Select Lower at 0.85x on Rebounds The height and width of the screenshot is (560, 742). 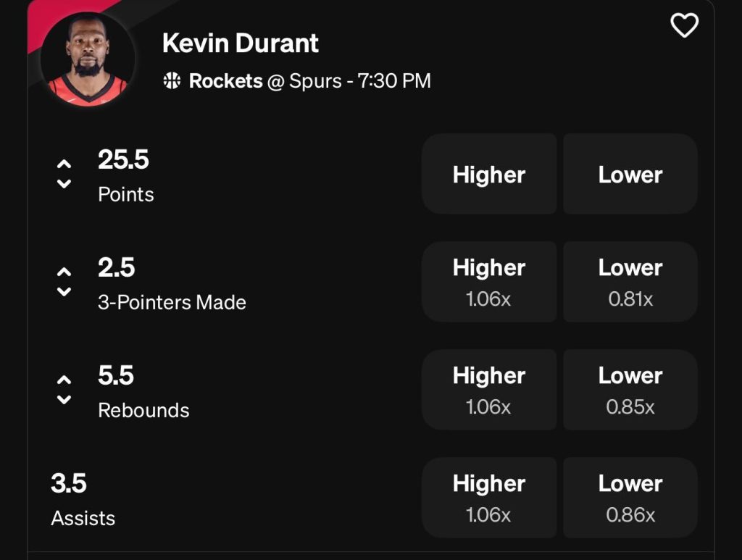(629, 389)
